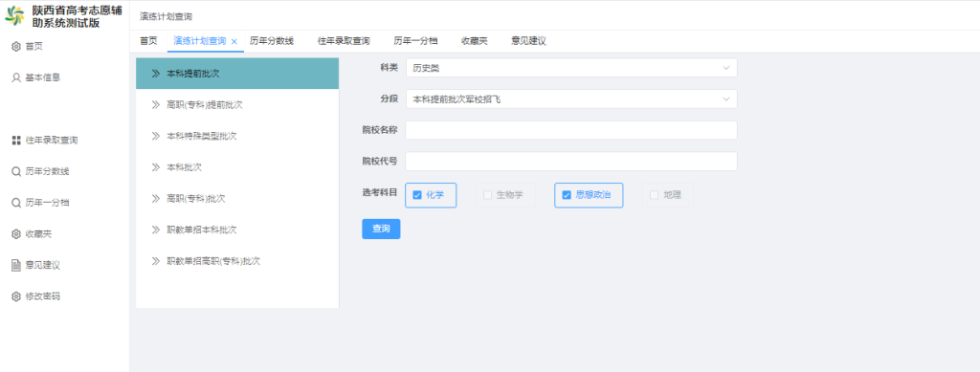Click the app logo icon

(14, 16)
